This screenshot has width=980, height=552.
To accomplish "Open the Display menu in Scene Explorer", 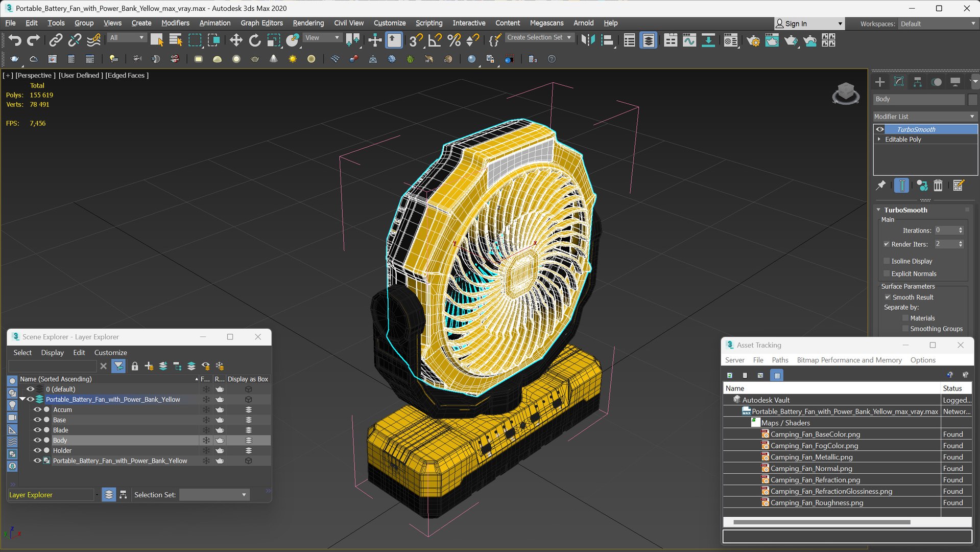I will 52,353.
